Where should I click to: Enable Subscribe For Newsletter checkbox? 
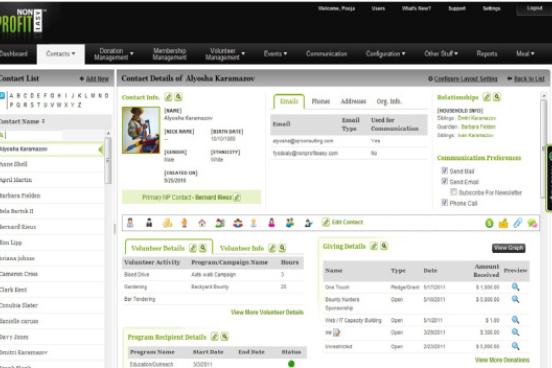pos(453,192)
